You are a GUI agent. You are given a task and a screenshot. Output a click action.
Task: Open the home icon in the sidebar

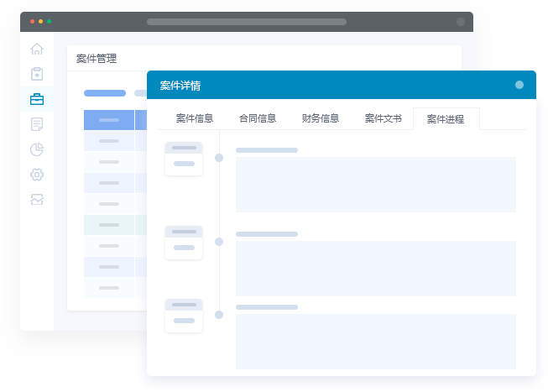click(37, 49)
